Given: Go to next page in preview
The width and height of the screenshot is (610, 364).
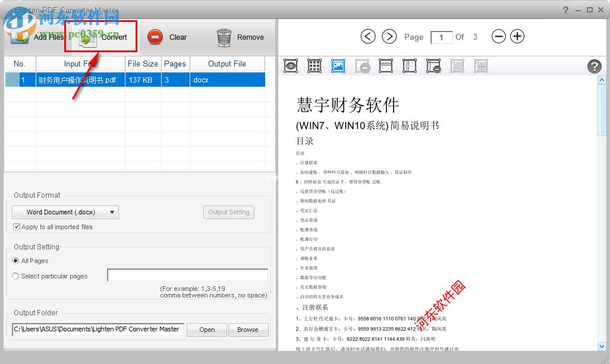Looking at the screenshot, I should tap(389, 36).
